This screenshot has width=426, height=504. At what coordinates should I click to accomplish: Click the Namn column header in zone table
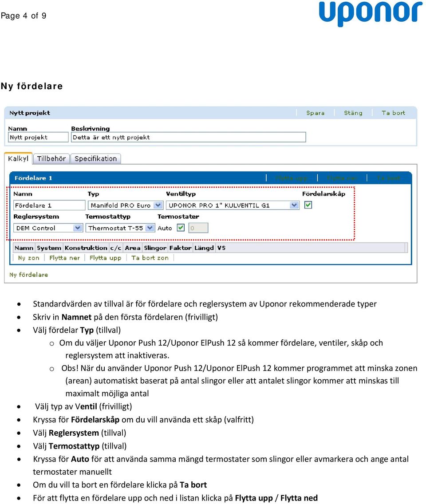pos(24,248)
